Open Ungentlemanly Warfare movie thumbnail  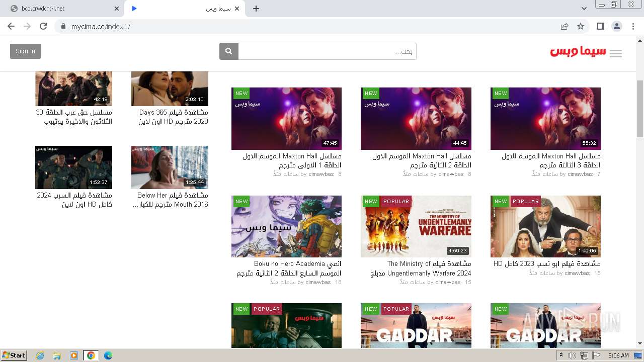pos(416,226)
